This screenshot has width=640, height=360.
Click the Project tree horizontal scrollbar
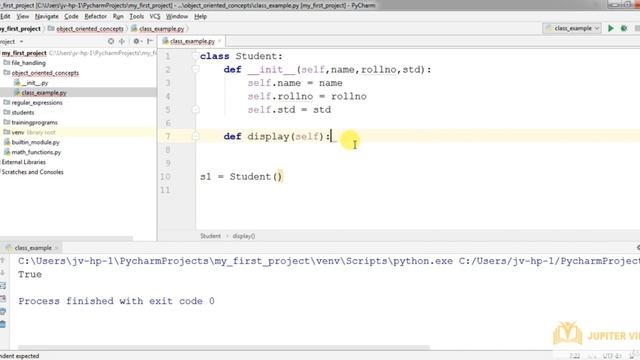coord(67,238)
